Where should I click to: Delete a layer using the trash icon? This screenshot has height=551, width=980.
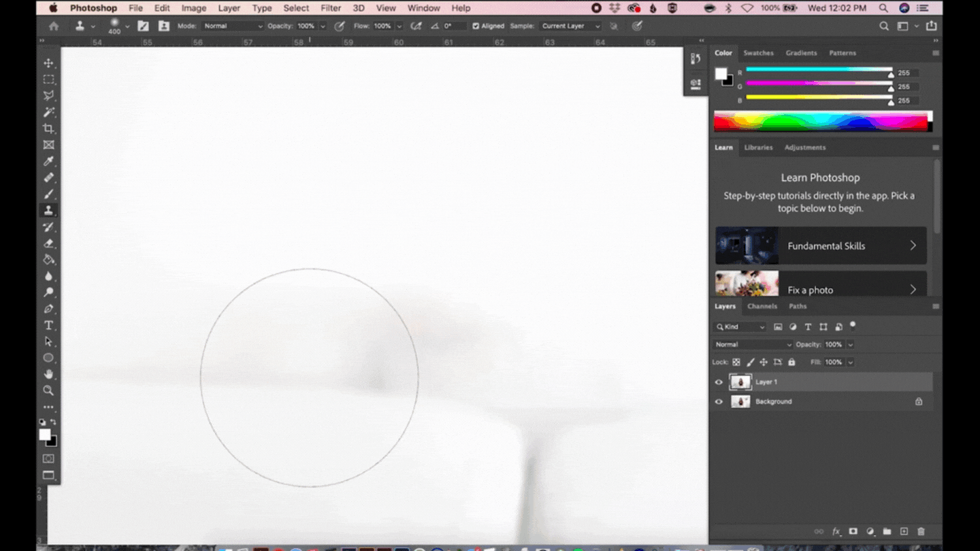[x=921, y=531]
